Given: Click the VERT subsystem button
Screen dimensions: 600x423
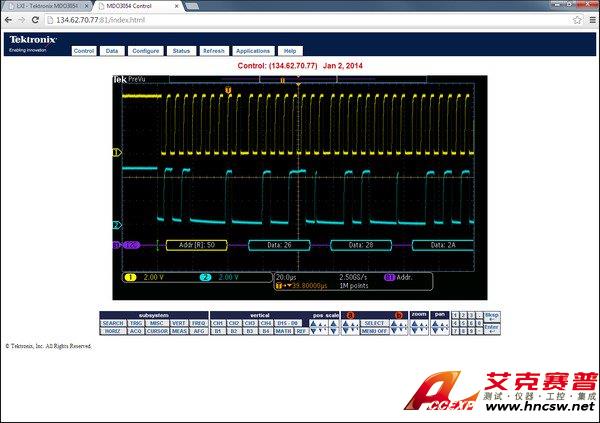Looking at the screenshot, I should coord(179,323).
